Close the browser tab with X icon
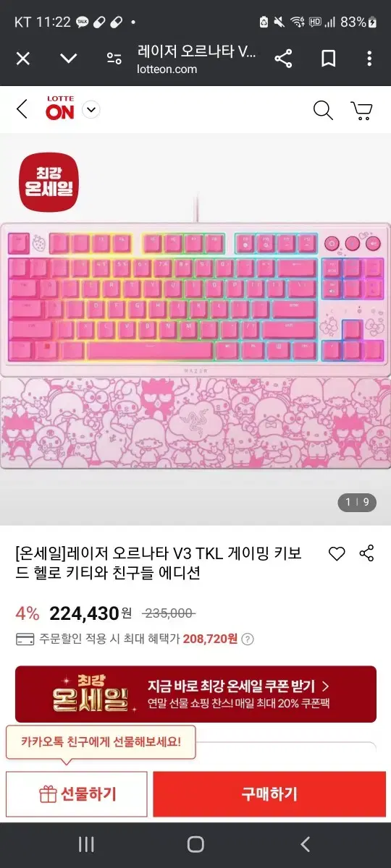 (23, 59)
